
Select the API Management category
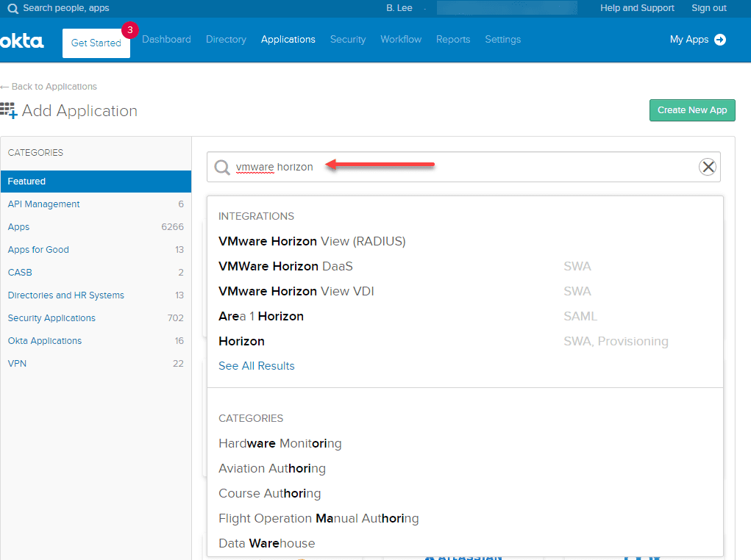pos(96,204)
